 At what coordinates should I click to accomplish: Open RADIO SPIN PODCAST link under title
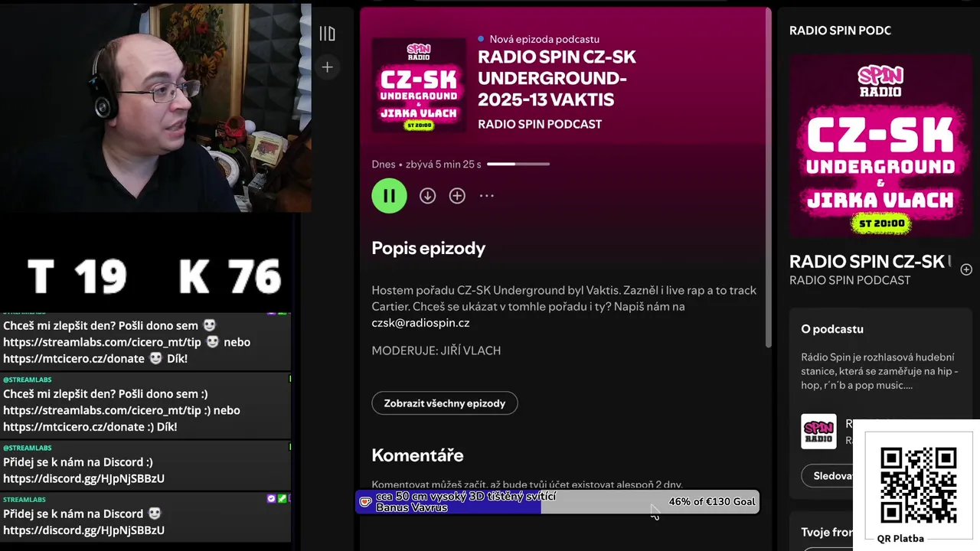point(540,124)
